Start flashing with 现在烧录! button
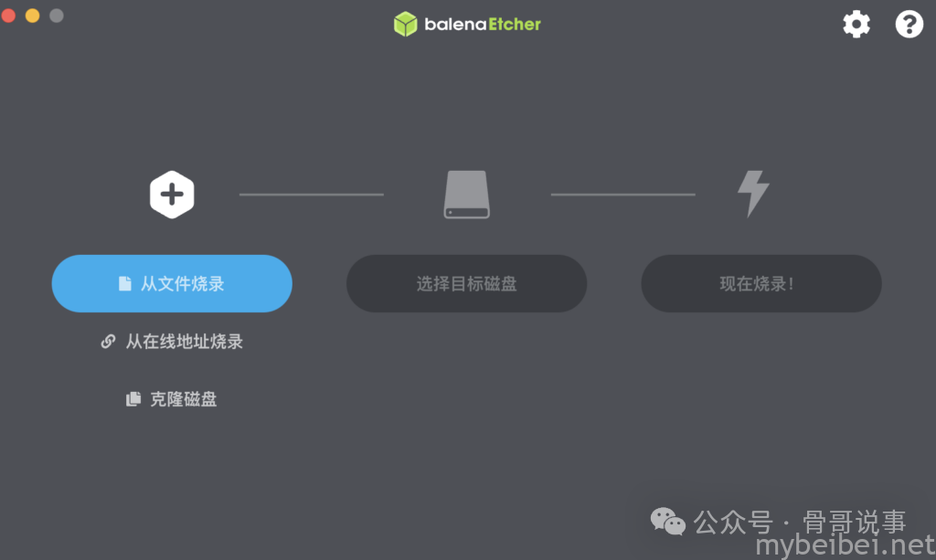Screen dimensions: 936x560 tap(761, 283)
